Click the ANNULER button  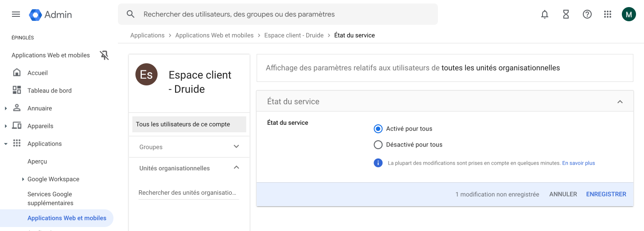coord(563,194)
